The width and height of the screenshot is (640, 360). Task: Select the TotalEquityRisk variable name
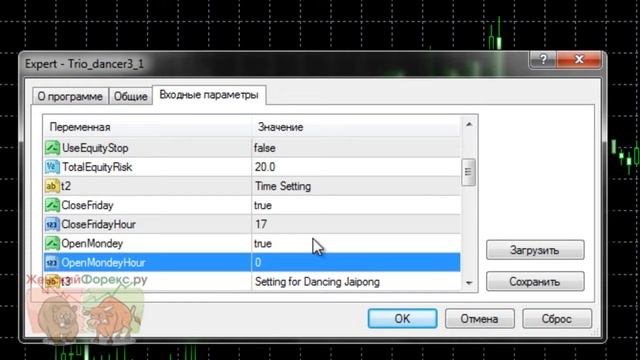click(x=97, y=167)
